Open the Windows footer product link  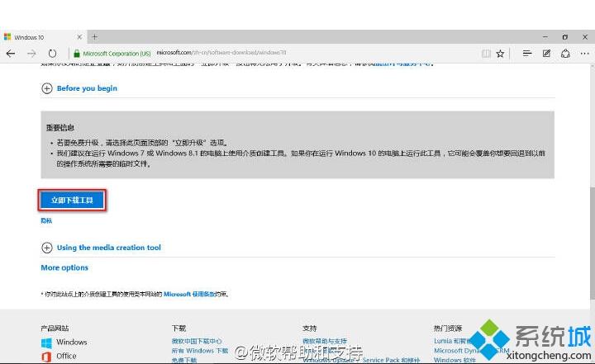pos(72,342)
